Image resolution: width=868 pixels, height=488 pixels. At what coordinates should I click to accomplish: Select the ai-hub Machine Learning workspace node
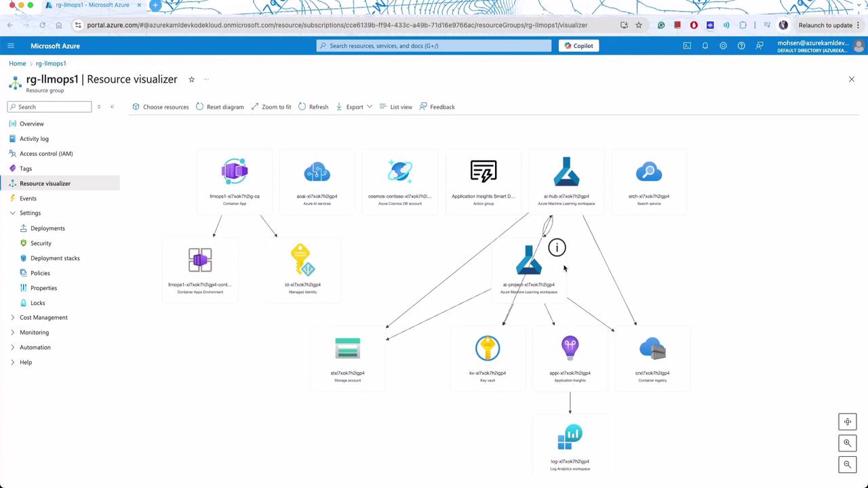(566, 182)
